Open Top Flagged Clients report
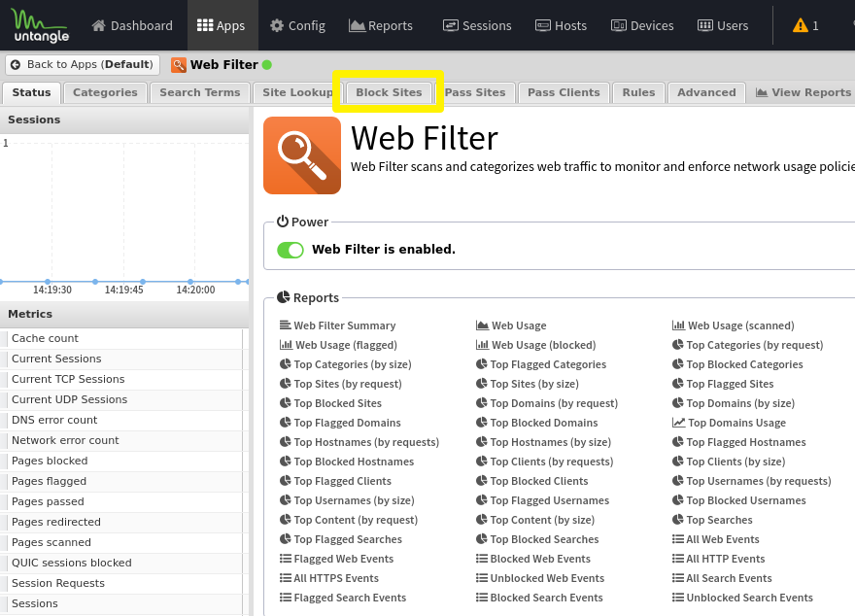The image size is (855, 616). click(335, 481)
